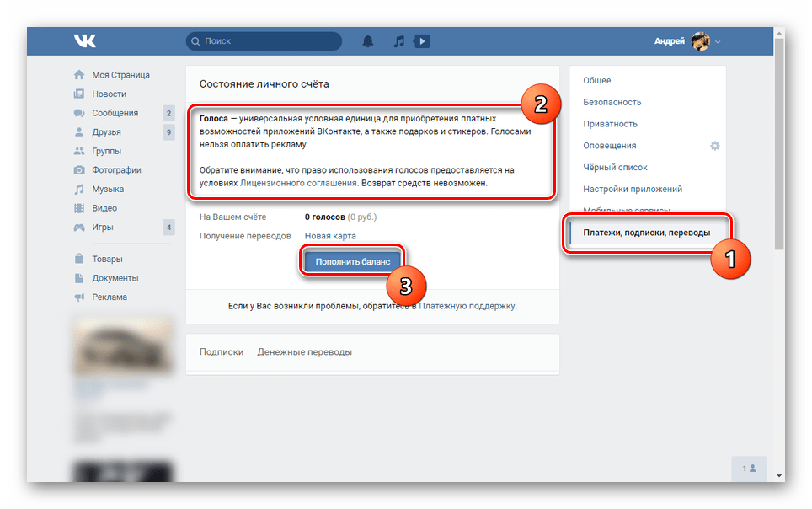Click the games counter badge 4
Viewport: 812px width, 509px height.
168,227
